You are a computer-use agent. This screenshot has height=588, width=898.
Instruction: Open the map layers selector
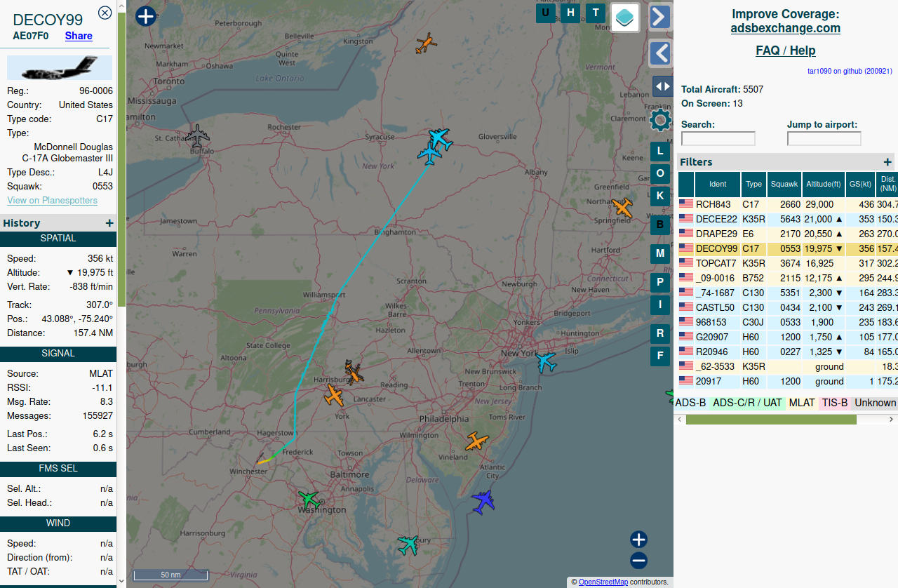(625, 18)
